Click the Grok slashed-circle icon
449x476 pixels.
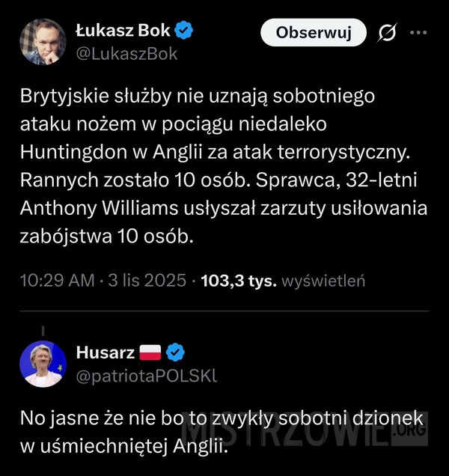388,33
